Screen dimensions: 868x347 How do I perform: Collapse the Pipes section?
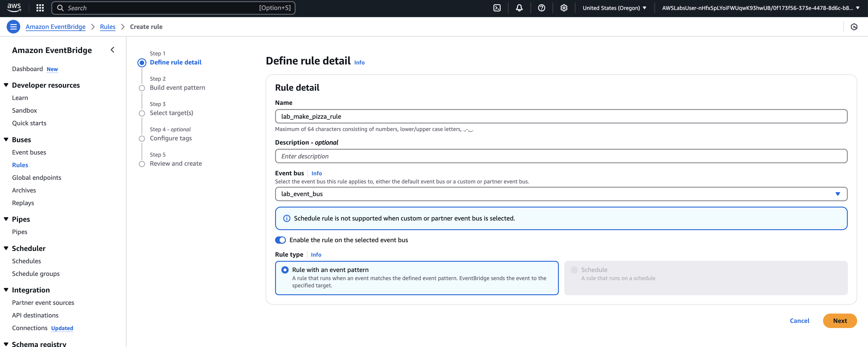click(x=6, y=219)
